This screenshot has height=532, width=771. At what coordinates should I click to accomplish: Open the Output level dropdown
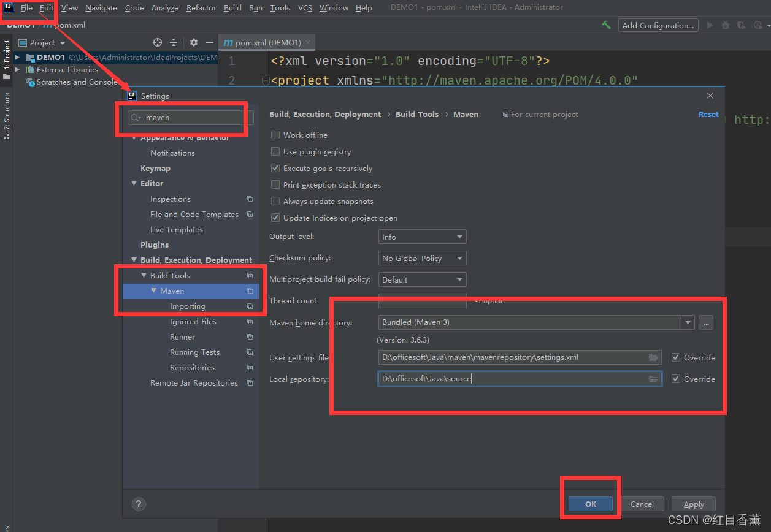point(422,237)
